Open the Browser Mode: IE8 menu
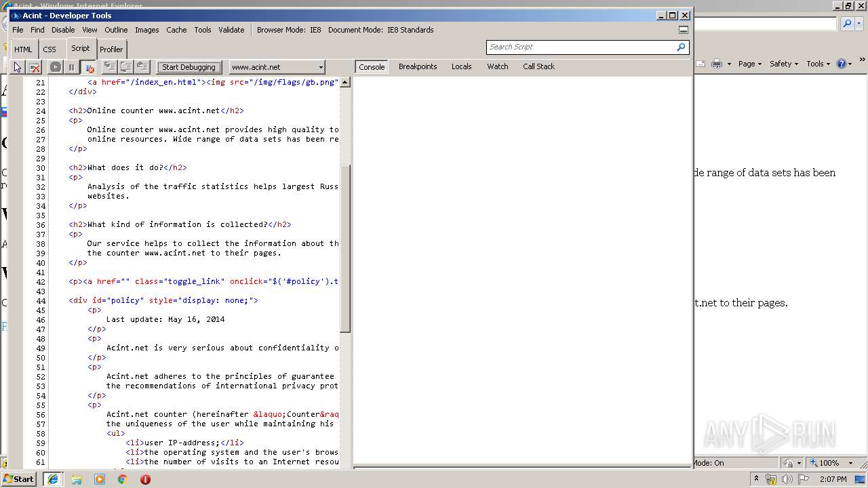This screenshot has height=488, width=868. (x=289, y=30)
